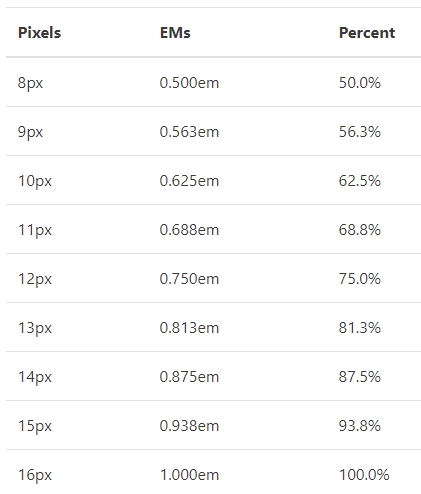Viewport: 421px width, 494px height.
Task: Select the 1.000em cell
Action: (189, 475)
